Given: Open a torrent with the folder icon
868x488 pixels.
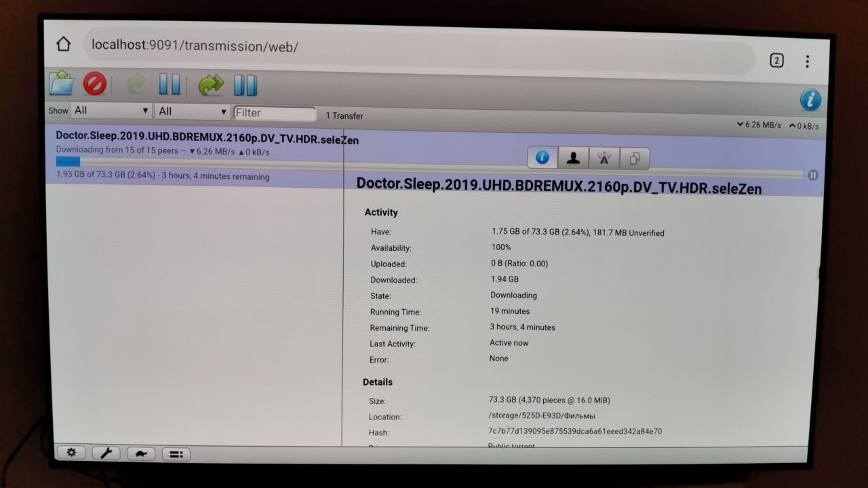Looking at the screenshot, I should 62,84.
